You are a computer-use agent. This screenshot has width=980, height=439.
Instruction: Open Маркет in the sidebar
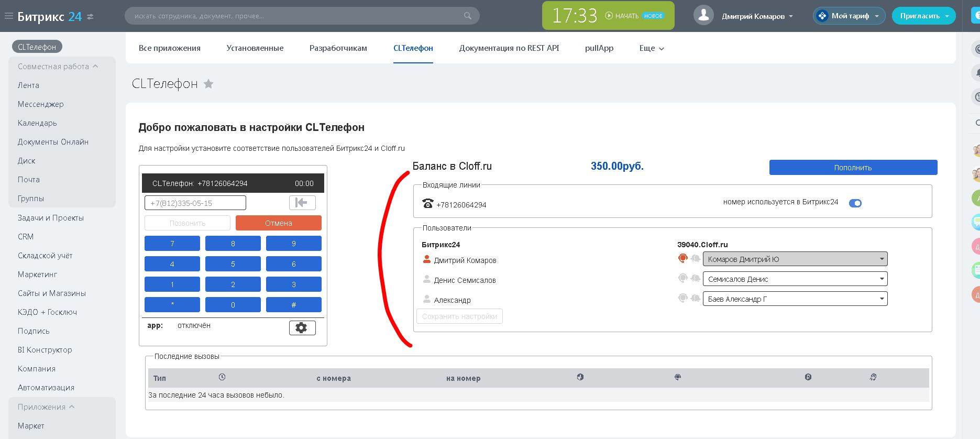pyautogui.click(x=31, y=426)
